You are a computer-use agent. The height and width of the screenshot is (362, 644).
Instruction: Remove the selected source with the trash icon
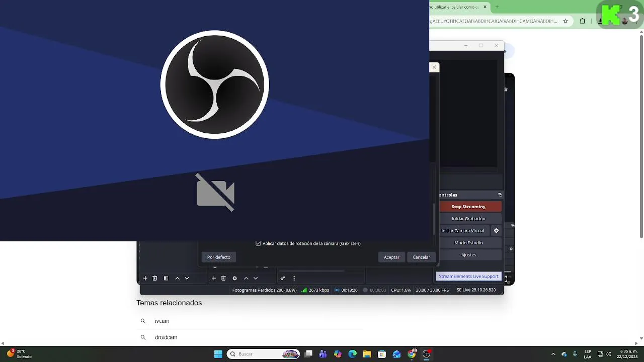[x=223, y=278]
